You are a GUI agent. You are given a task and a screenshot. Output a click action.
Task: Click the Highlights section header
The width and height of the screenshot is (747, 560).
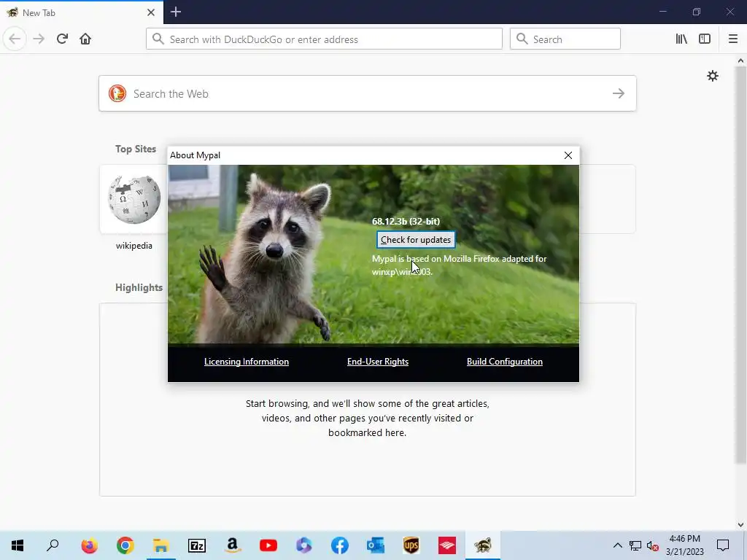click(x=139, y=287)
